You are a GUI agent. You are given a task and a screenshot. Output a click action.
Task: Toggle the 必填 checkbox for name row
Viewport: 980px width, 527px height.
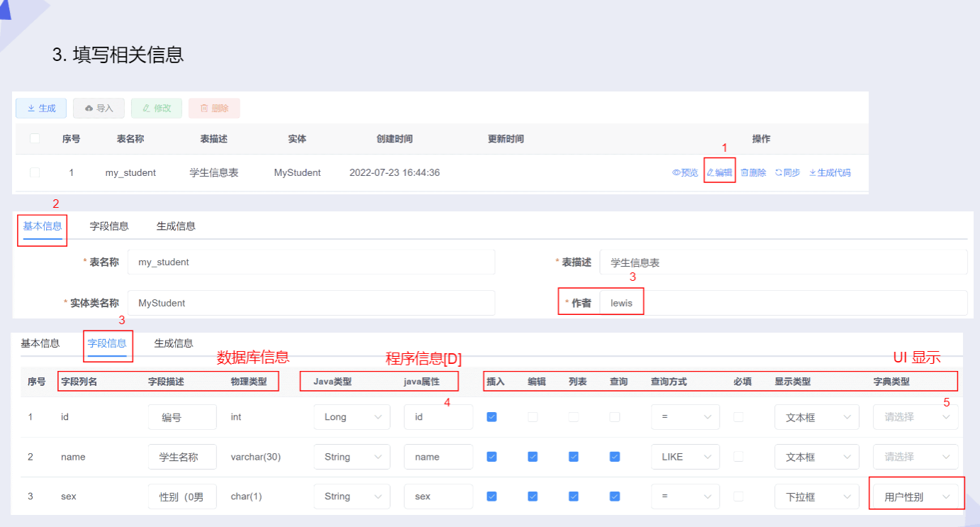(738, 457)
